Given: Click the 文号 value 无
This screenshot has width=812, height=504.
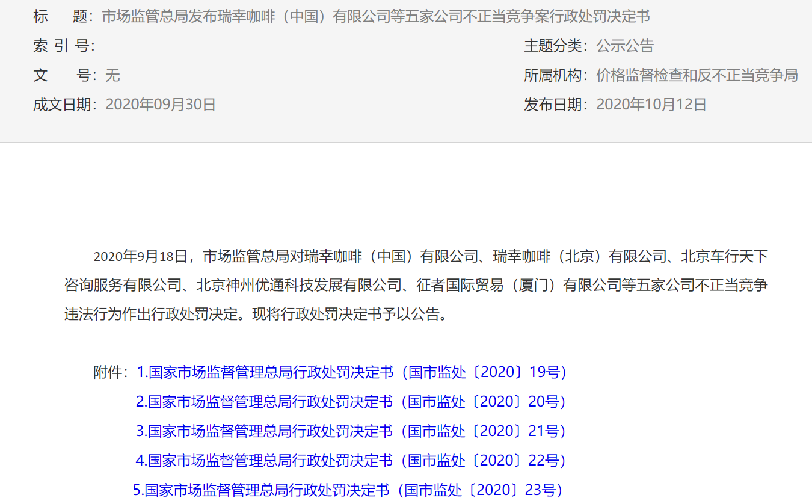Looking at the screenshot, I should [x=112, y=75].
